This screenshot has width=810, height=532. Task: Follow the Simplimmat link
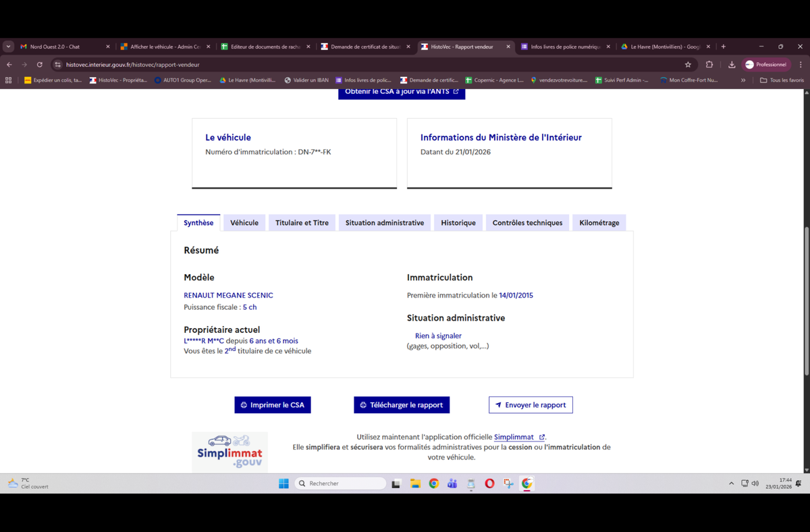tap(514, 437)
